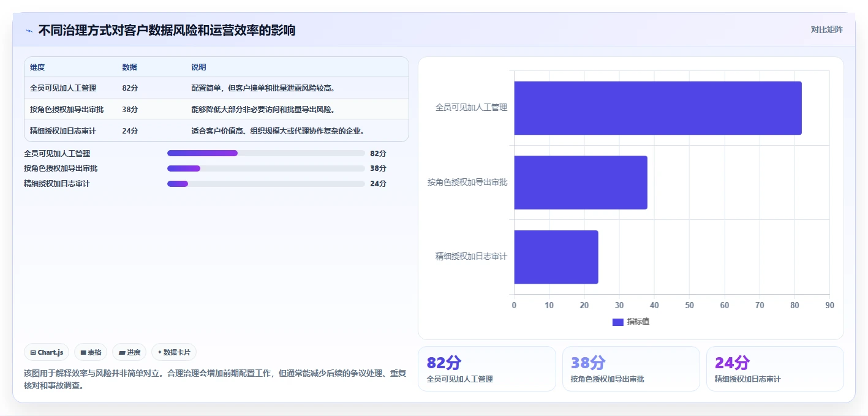Select the 表格 tag chip
Viewport: 868px width, 416px height.
[91, 352]
